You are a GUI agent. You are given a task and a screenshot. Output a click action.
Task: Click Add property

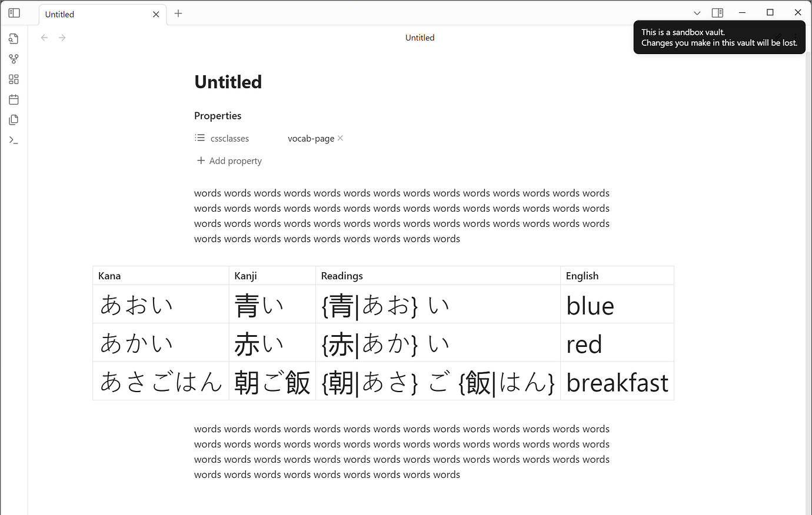click(229, 160)
